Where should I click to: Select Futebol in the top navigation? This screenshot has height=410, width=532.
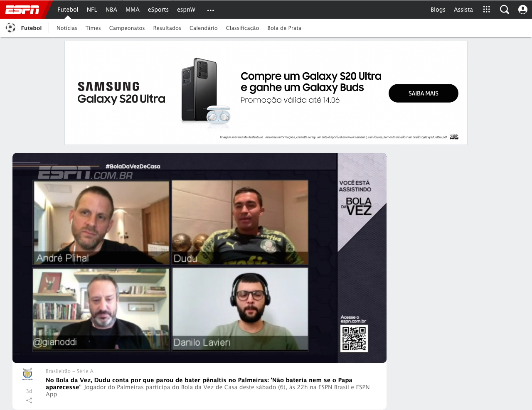(68, 10)
